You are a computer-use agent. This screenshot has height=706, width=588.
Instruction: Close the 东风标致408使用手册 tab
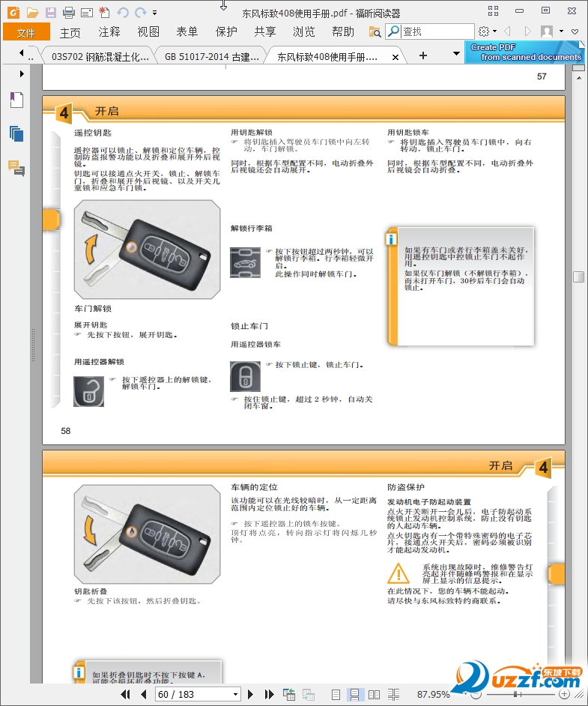tap(395, 57)
